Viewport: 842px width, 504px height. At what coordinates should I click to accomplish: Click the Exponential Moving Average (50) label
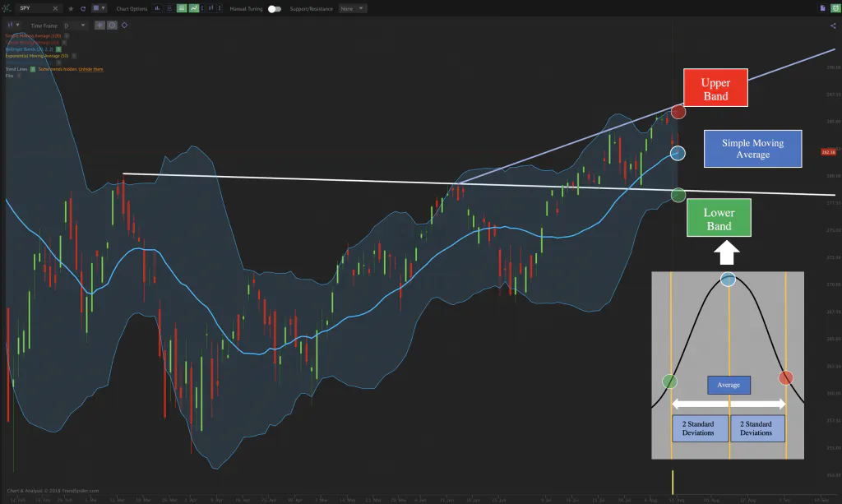click(37, 56)
